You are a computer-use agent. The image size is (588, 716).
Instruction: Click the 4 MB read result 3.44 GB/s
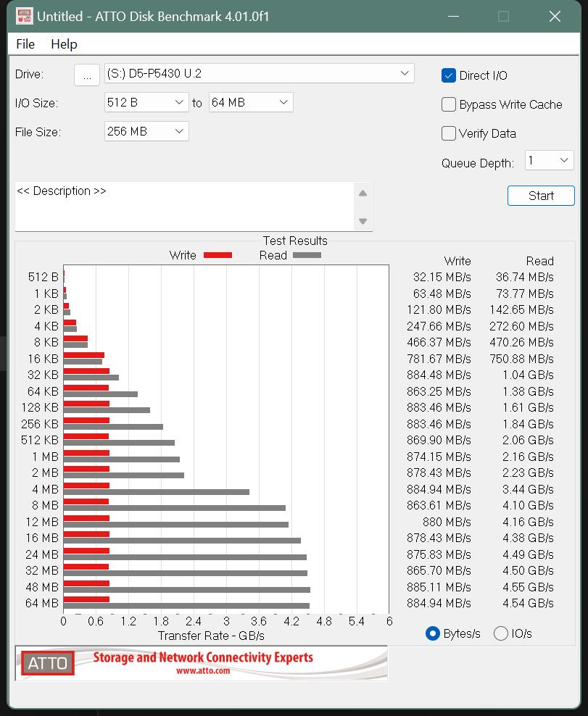click(528, 489)
